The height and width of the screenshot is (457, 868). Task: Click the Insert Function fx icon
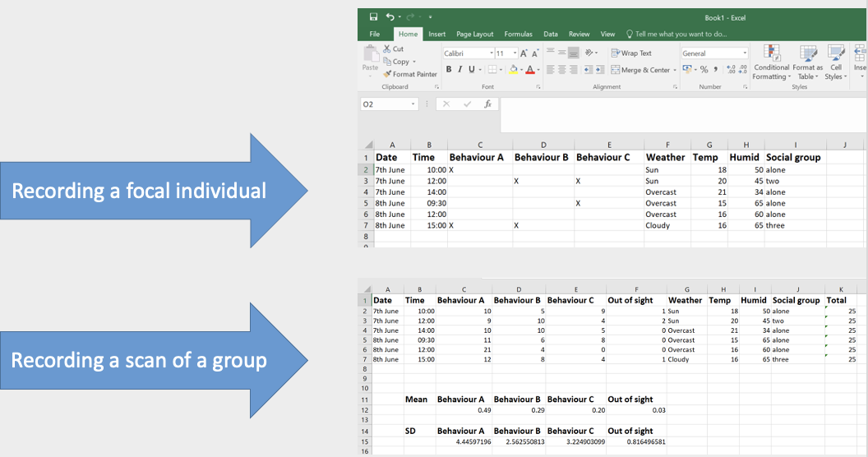487,104
